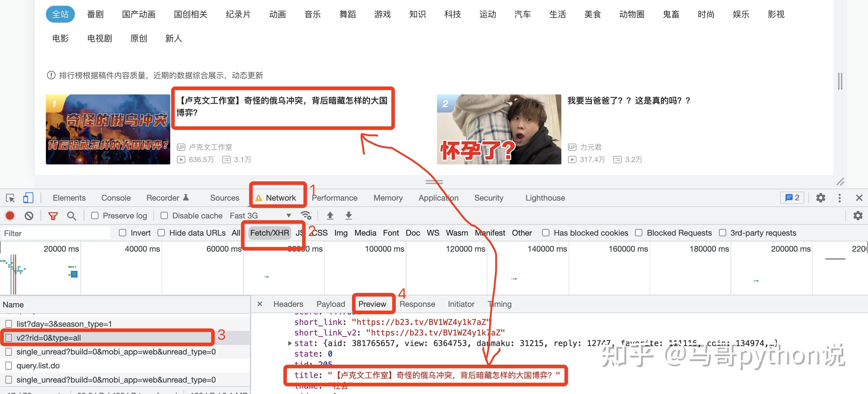Stop recording the network log
The width and height of the screenshot is (868, 394).
[10, 215]
